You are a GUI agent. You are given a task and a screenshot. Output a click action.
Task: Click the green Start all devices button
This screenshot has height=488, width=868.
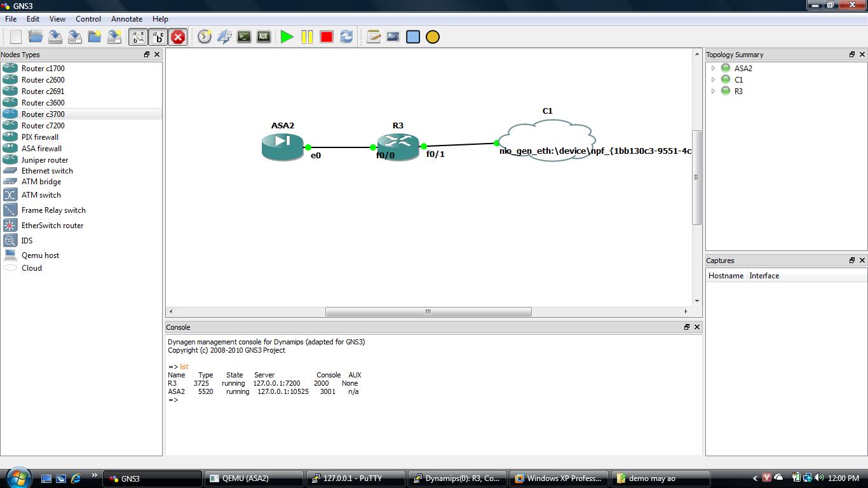point(287,37)
